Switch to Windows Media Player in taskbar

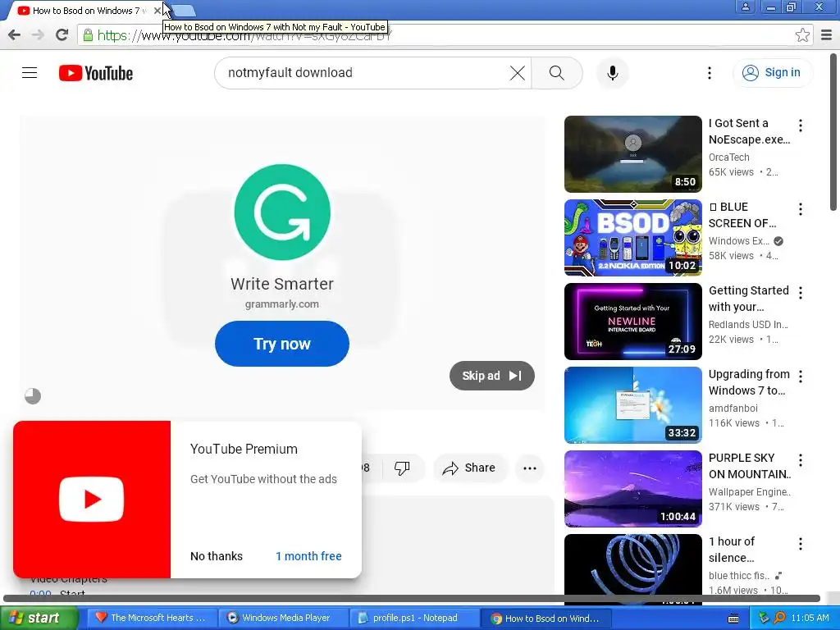click(282, 619)
